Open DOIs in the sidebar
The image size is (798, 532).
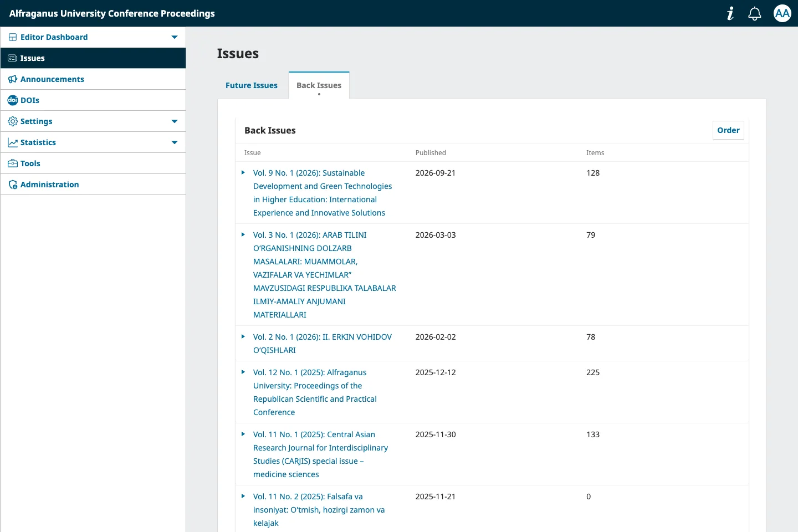[x=30, y=100]
